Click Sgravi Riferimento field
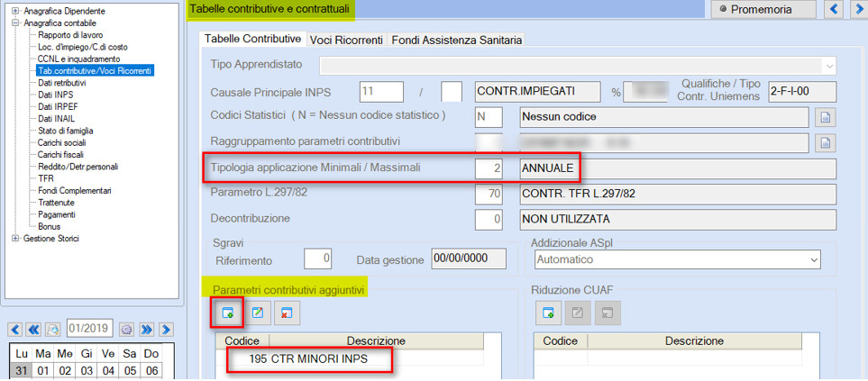The image size is (868, 381). click(x=318, y=259)
